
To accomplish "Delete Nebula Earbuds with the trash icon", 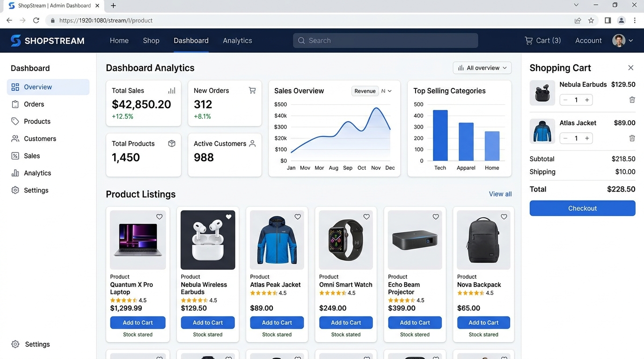I will pos(632,100).
